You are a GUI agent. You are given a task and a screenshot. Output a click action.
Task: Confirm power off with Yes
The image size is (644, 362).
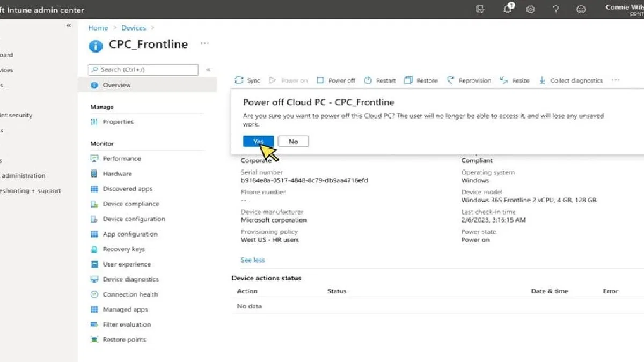[259, 142]
